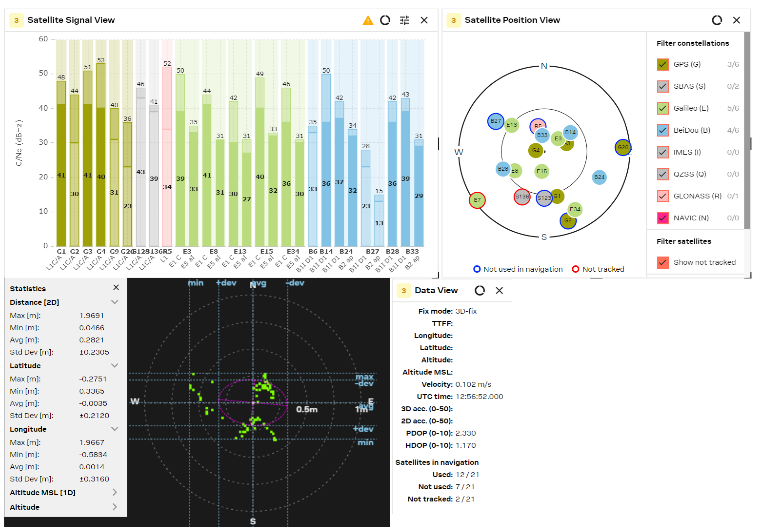Select satellite G26 on the sky plot
The height and width of the screenshot is (532, 760).
623,147
